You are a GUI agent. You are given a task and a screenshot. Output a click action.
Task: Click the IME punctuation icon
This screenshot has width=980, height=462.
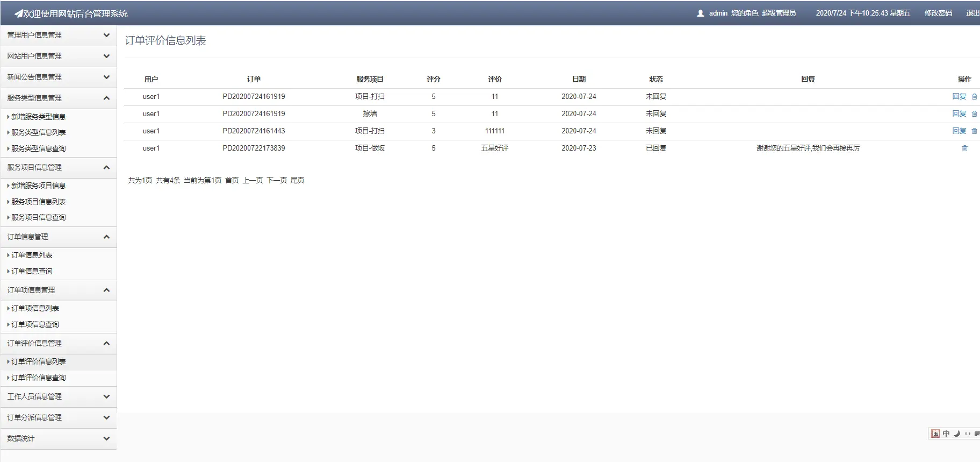pos(968,433)
